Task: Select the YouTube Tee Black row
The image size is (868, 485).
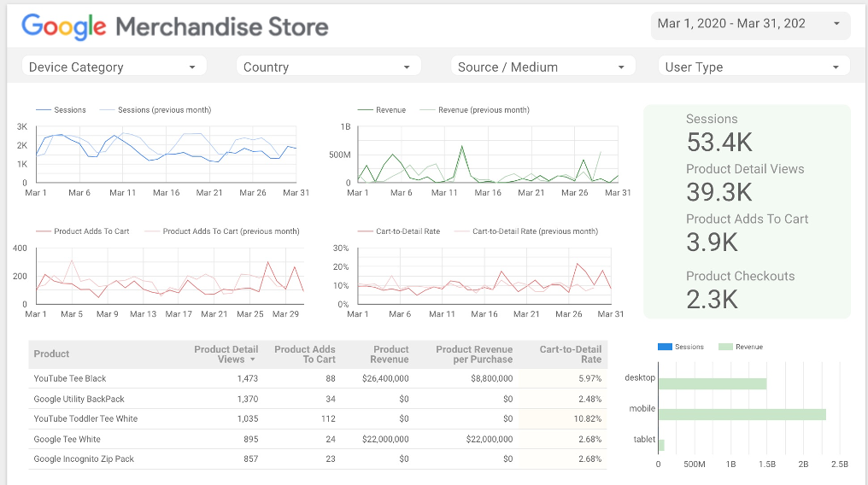Action: click(x=70, y=378)
